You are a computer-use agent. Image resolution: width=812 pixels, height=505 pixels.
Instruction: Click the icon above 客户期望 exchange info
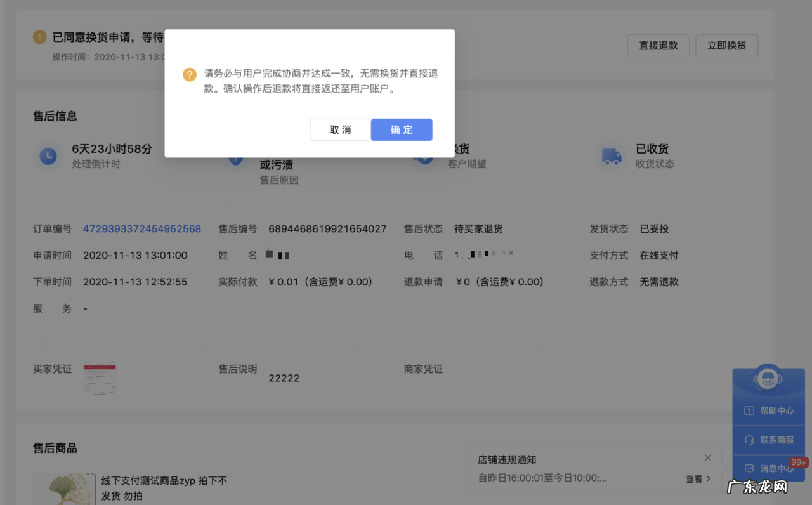coord(423,156)
